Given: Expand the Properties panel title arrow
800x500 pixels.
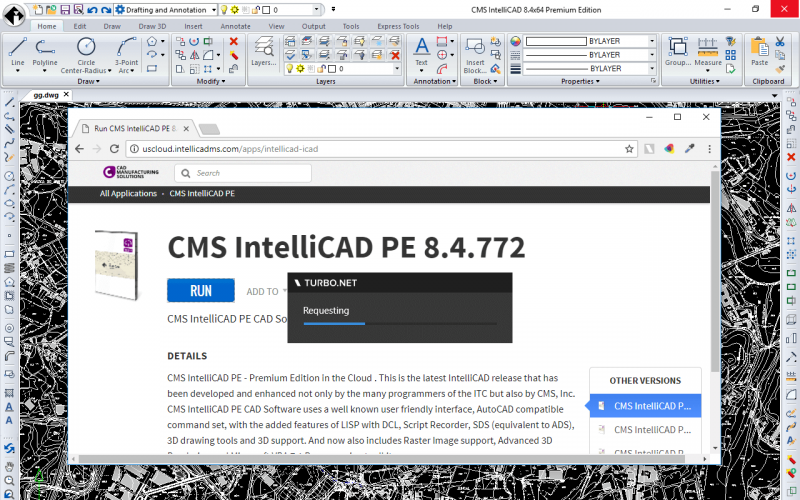Looking at the screenshot, I should click(597, 82).
